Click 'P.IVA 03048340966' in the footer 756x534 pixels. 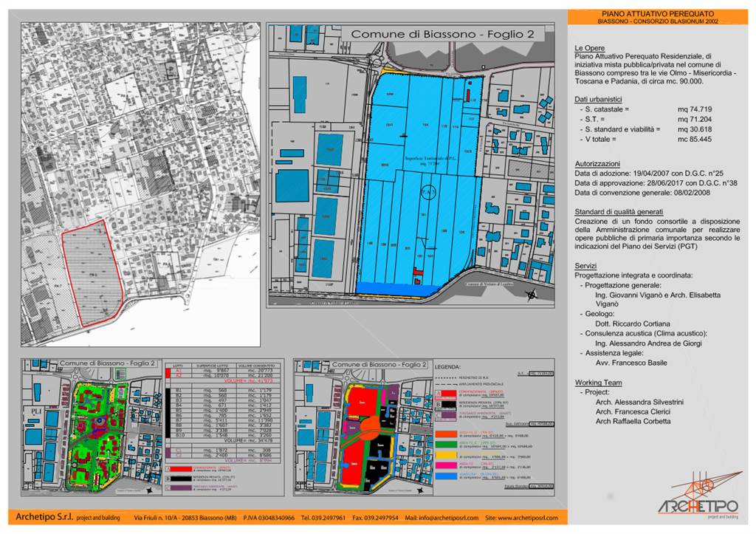(x=269, y=518)
